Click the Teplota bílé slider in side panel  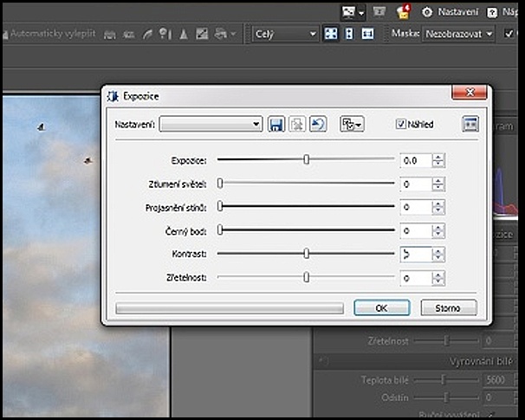pyautogui.click(x=443, y=379)
